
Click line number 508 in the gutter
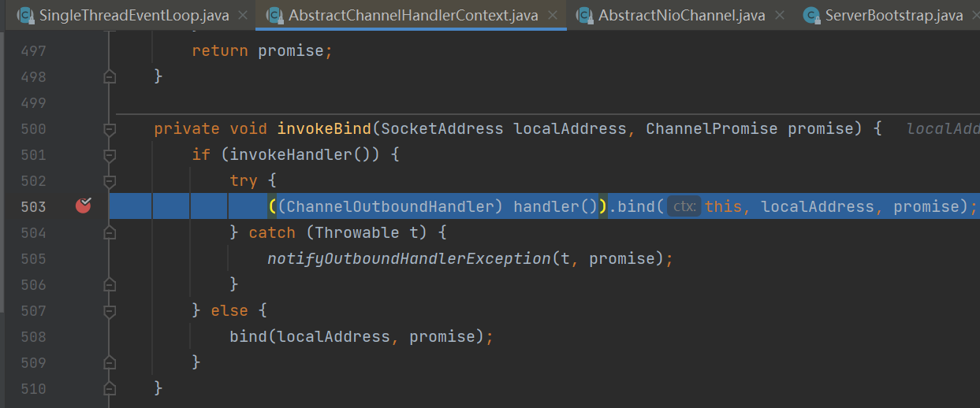[x=33, y=337]
